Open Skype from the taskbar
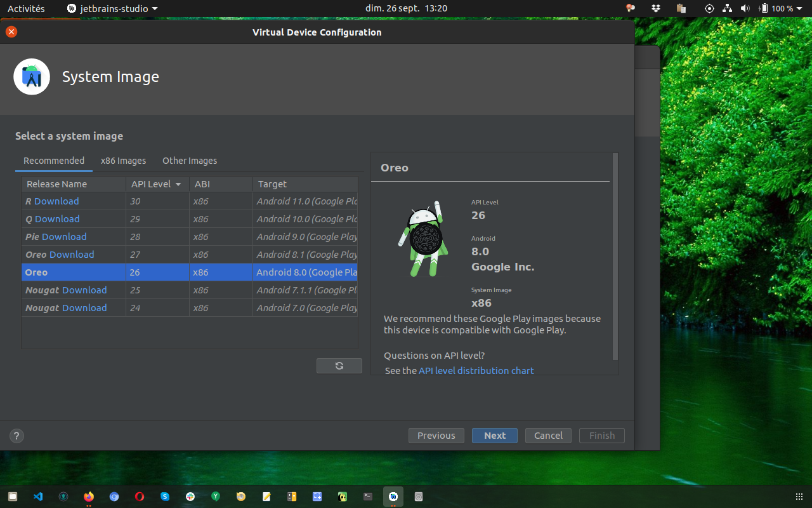The image size is (812, 508). [165, 497]
